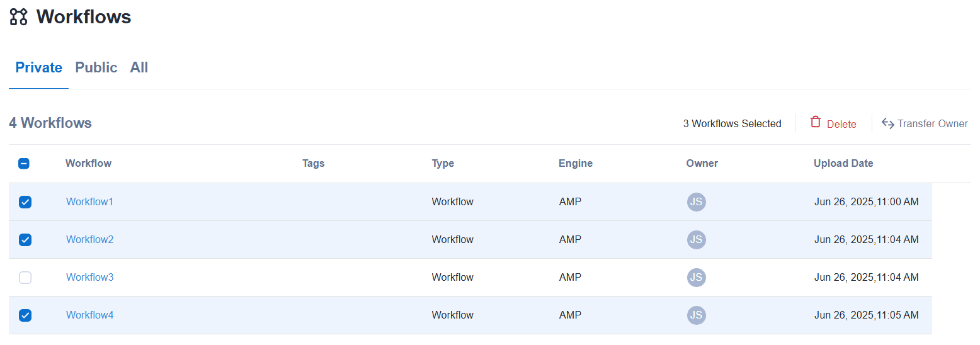Open the All workflows tab

point(139,67)
